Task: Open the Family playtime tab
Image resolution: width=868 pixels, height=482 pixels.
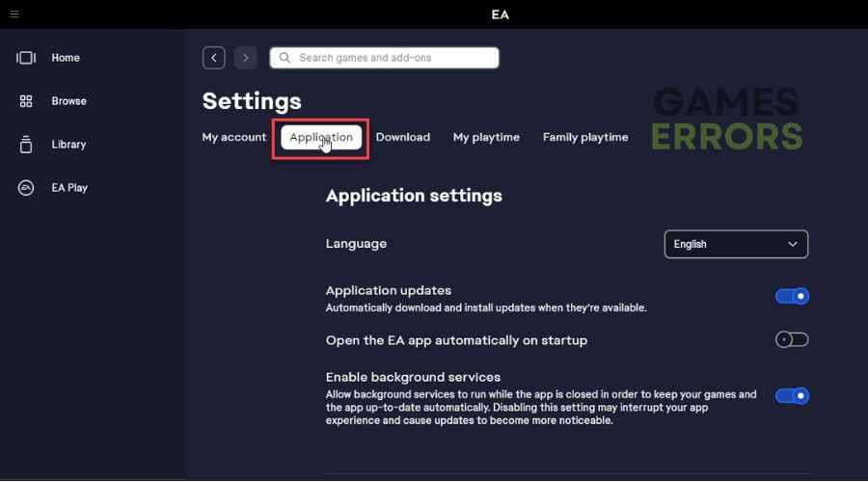Action: [x=585, y=137]
